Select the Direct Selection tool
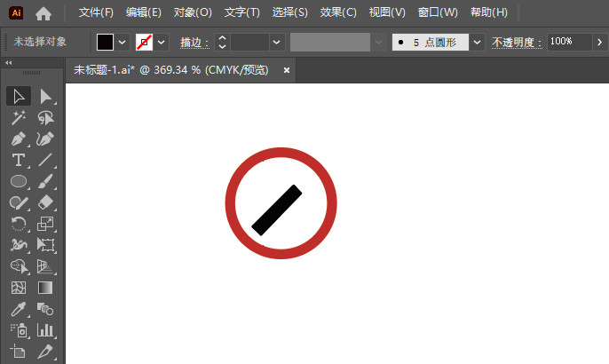Image resolution: width=609 pixels, height=364 pixels. pos(45,97)
